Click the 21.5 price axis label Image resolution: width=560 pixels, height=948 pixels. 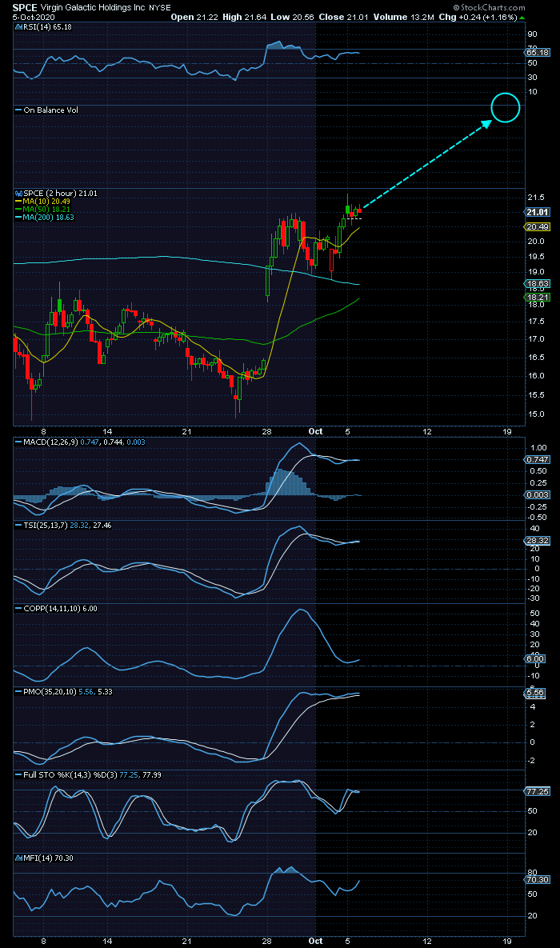coord(537,198)
